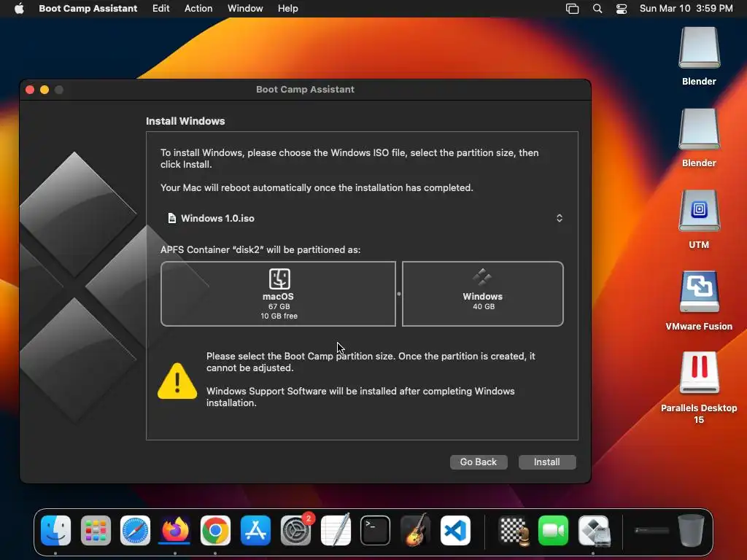Image resolution: width=747 pixels, height=560 pixels.
Task: Open Firefox from the Dock
Action: pyautogui.click(x=175, y=531)
